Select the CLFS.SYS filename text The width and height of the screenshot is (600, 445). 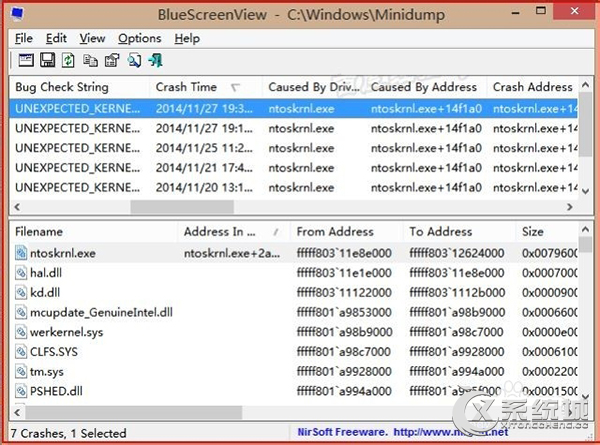54,352
